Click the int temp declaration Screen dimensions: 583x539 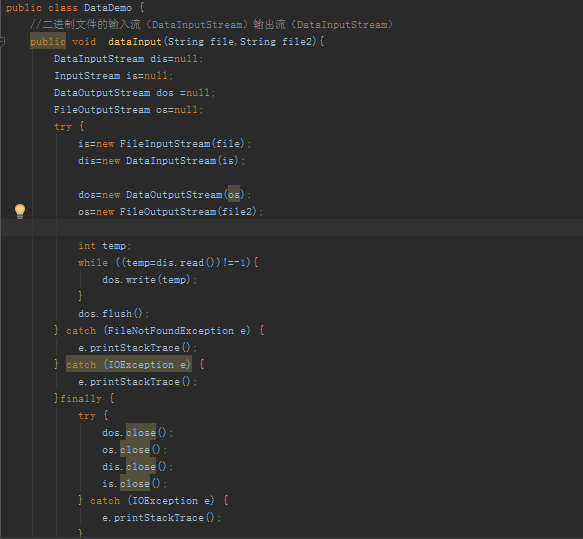104,246
